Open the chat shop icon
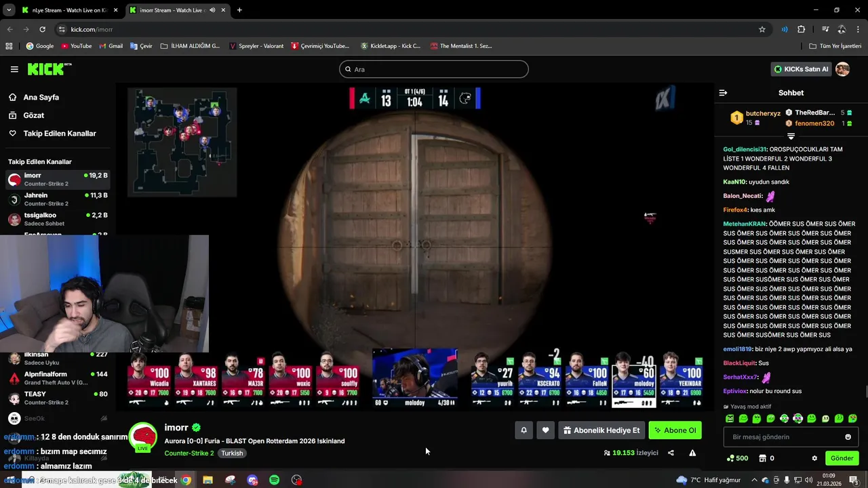Image resolution: width=868 pixels, height=488 pixels. pos(762,458)
